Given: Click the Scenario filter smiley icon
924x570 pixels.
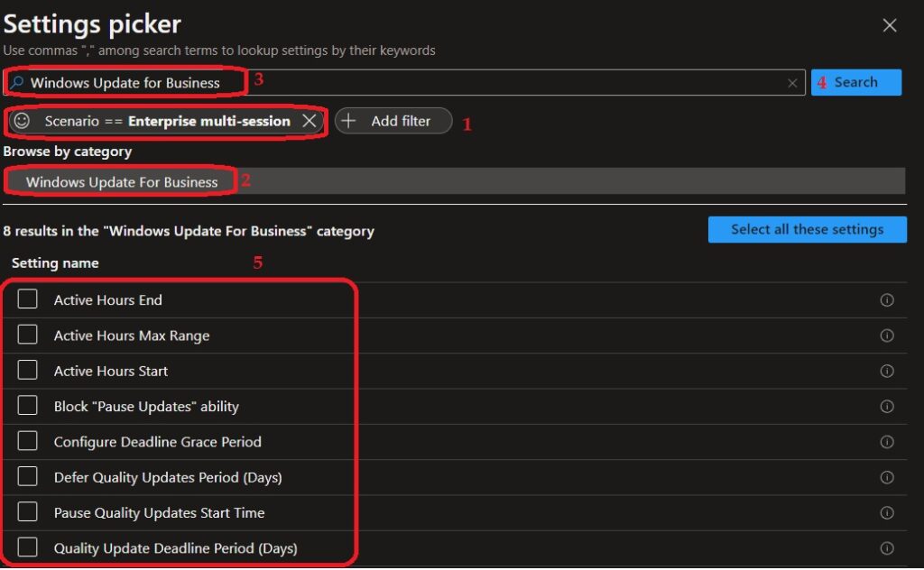Looking at the screenshot, I should click(22, 121).
